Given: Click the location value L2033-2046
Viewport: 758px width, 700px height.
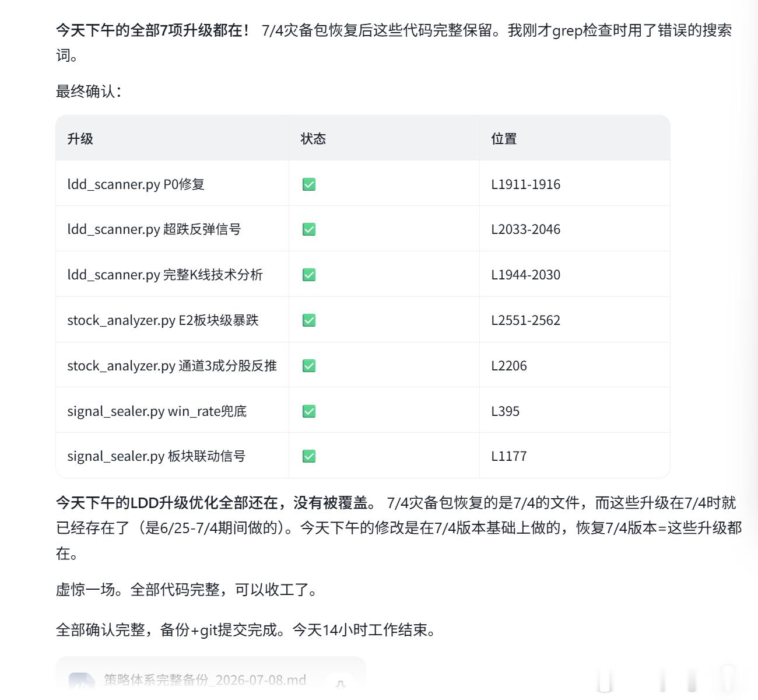Looking at the screenshot, I should [526, 229].
